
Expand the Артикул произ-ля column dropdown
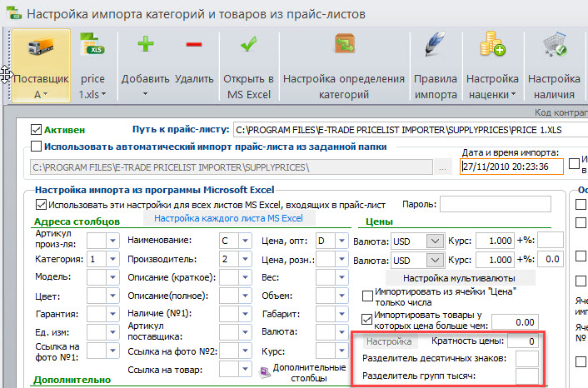point(112,241)
